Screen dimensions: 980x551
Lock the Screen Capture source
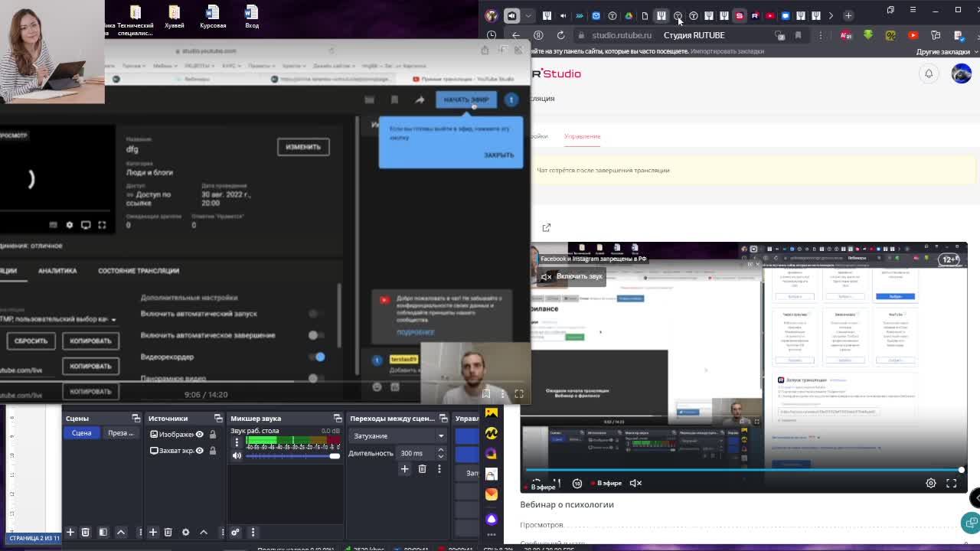tap(213, 450)
